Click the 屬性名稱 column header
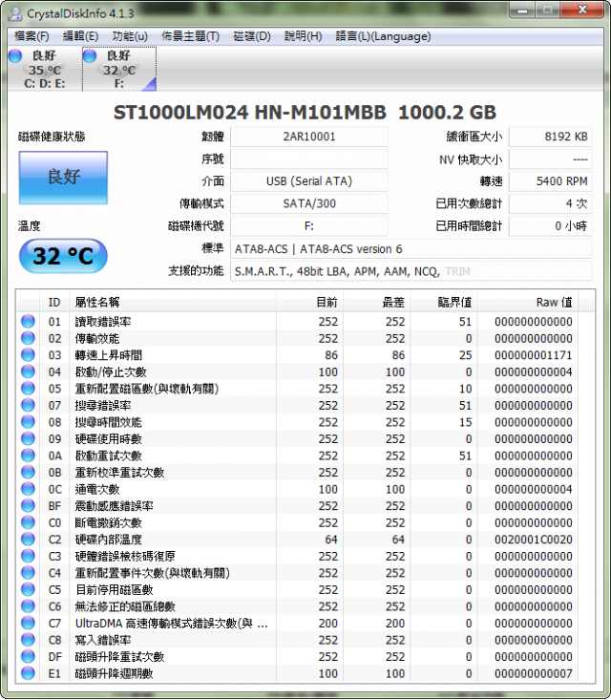Screen dimensions: 611x700 pos(173,302)
